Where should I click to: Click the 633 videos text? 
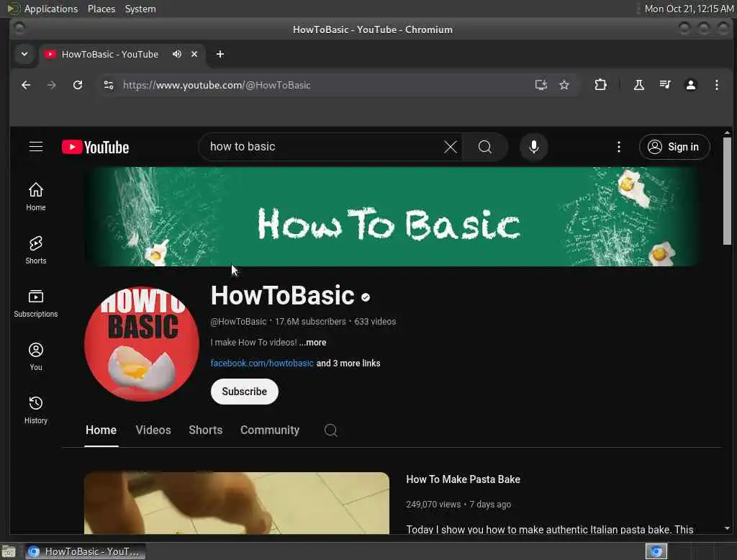pos(375,322)
